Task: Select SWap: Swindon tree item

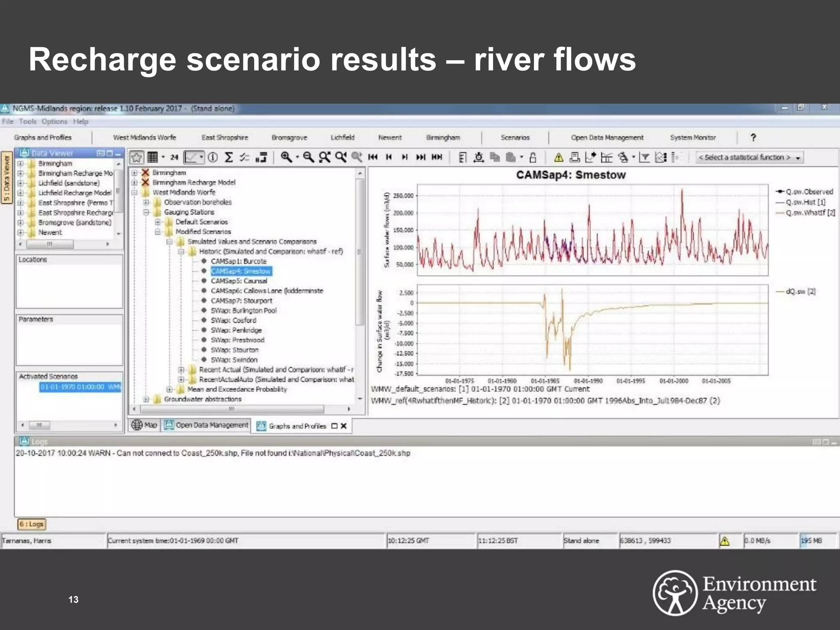Action: [x=234, y=360]
